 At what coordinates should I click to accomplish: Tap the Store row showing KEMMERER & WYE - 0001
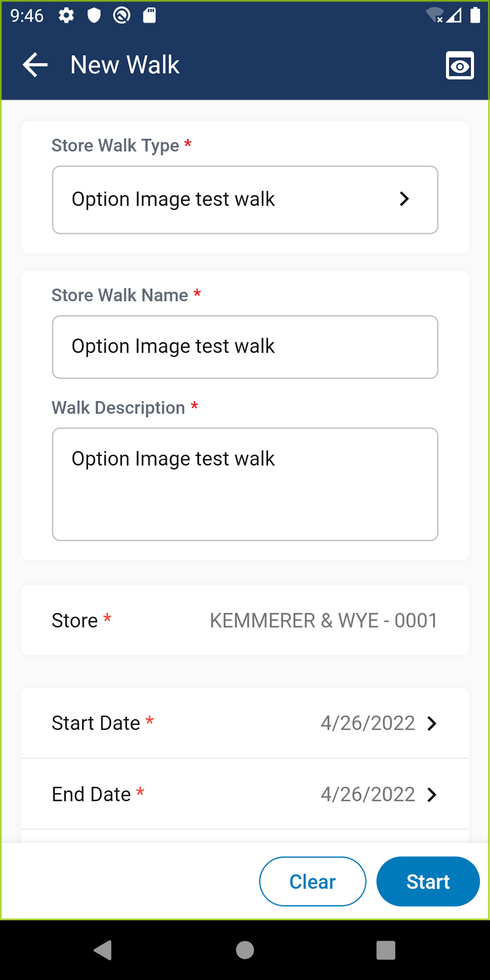tap(245, 620)
